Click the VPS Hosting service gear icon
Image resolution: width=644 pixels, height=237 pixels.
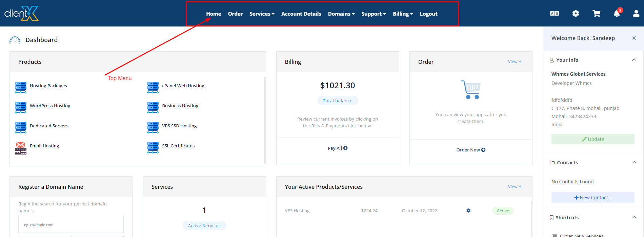[468, 211]
